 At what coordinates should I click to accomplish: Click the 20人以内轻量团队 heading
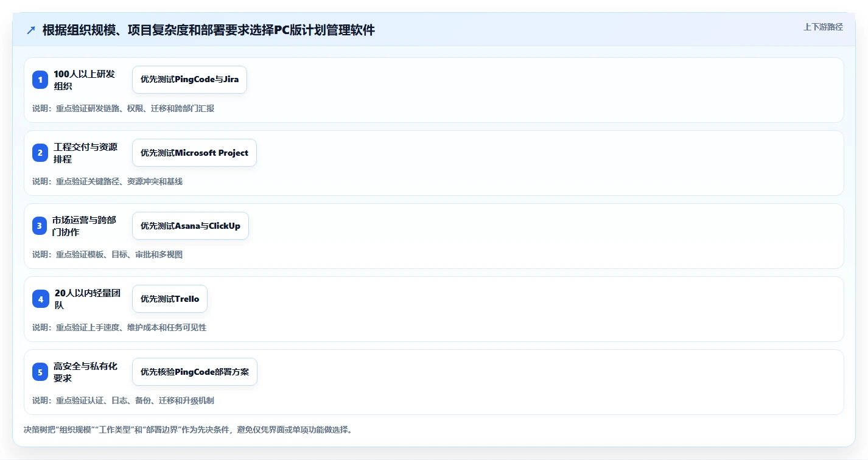click(88, 299)
